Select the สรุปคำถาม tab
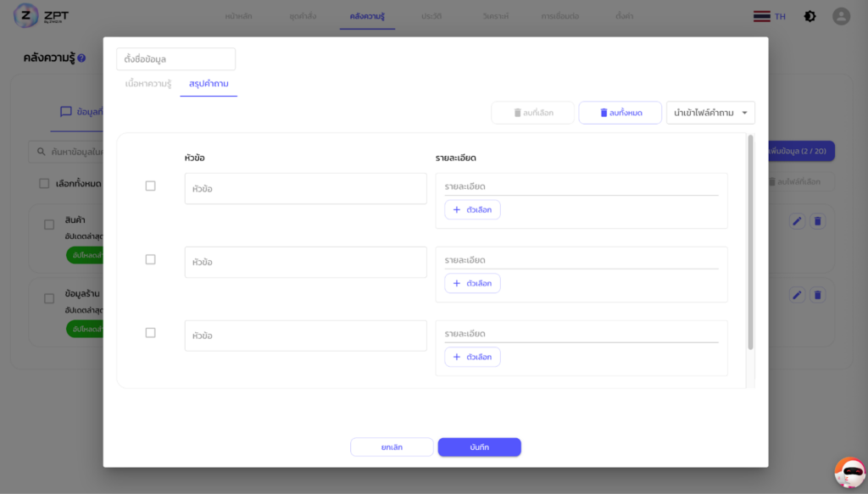The height and width of the screenshot is (494, 868). [x=209, y=84]
